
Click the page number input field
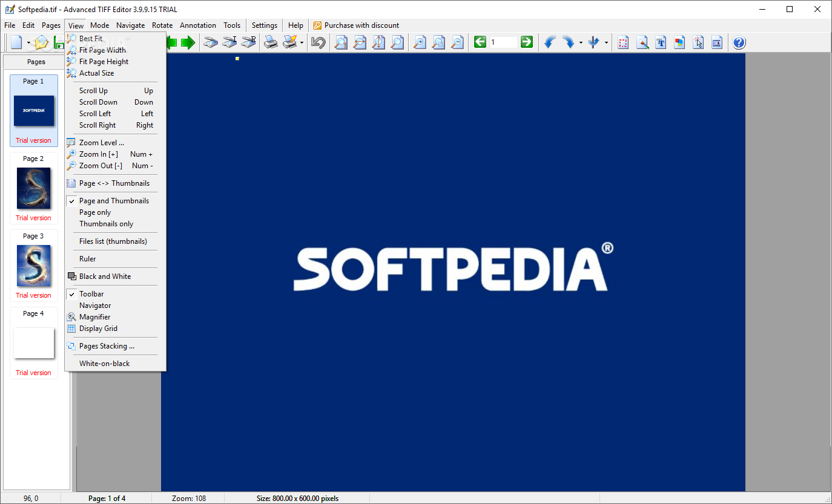[504, 42]
